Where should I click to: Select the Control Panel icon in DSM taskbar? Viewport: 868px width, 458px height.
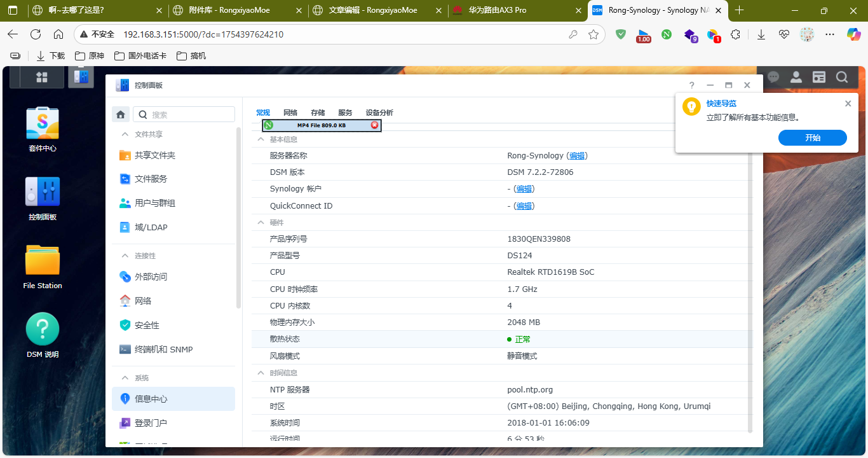(81, 76)
